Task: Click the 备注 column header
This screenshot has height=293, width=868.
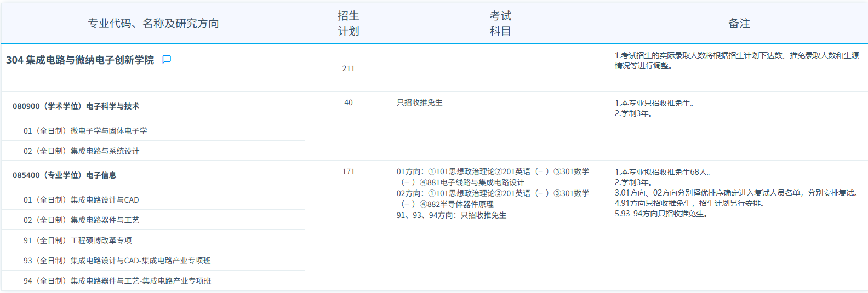Action: pos(739,24)
